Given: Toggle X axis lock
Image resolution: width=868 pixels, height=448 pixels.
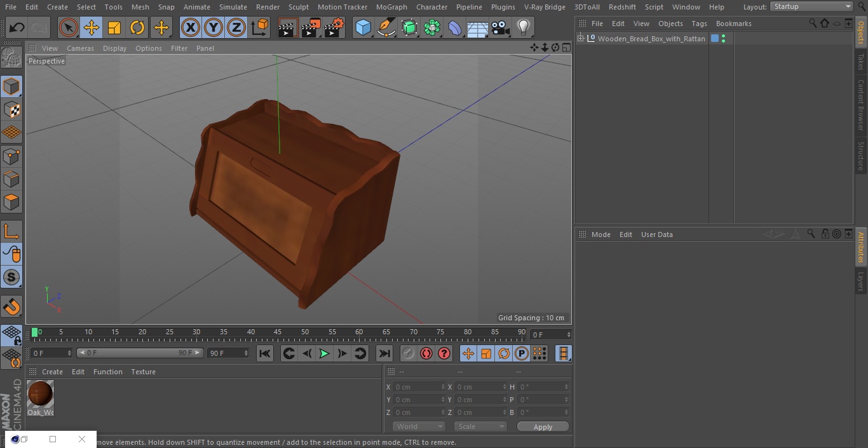Looking at the screenshot, I should point(191,28).
